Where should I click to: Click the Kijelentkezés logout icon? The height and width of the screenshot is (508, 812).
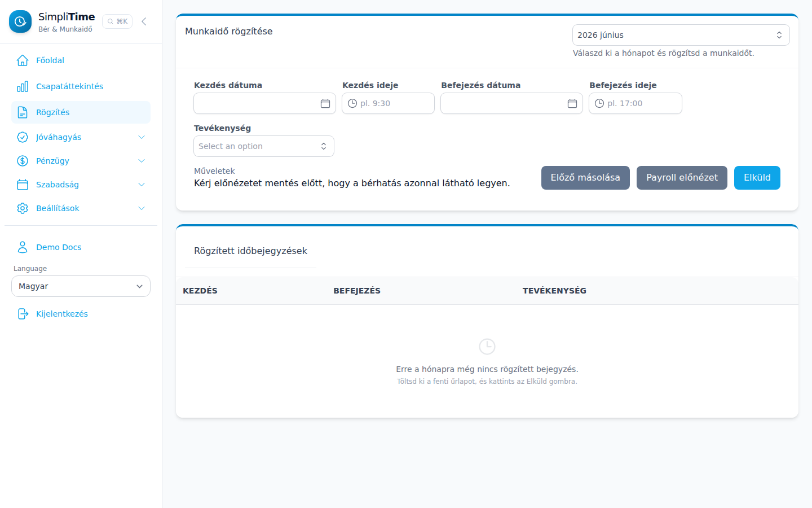pyautogui.click(x=23, y=314)
